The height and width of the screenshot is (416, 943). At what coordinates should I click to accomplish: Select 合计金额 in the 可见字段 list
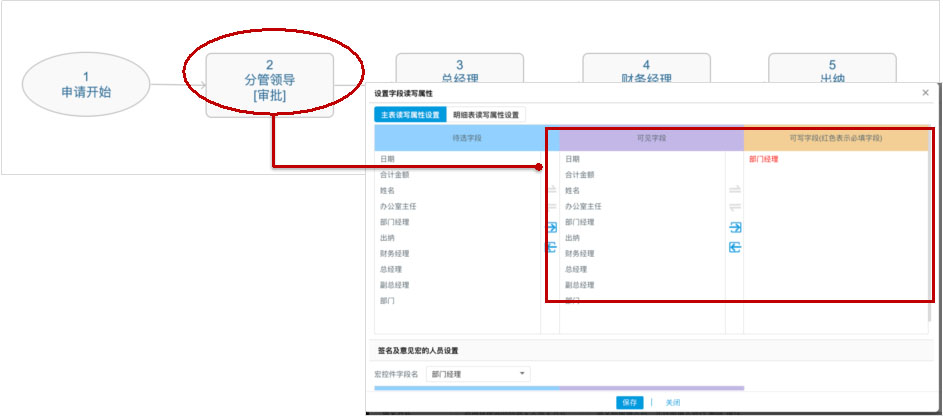point(577,175)
